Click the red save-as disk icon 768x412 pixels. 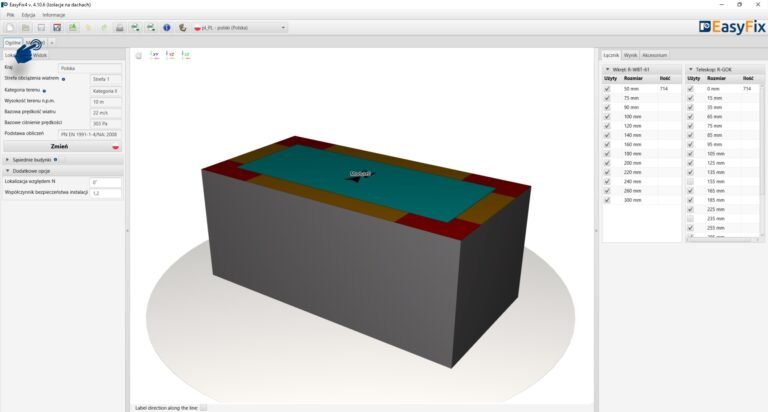pyautogui.click(x=57, y=28)
